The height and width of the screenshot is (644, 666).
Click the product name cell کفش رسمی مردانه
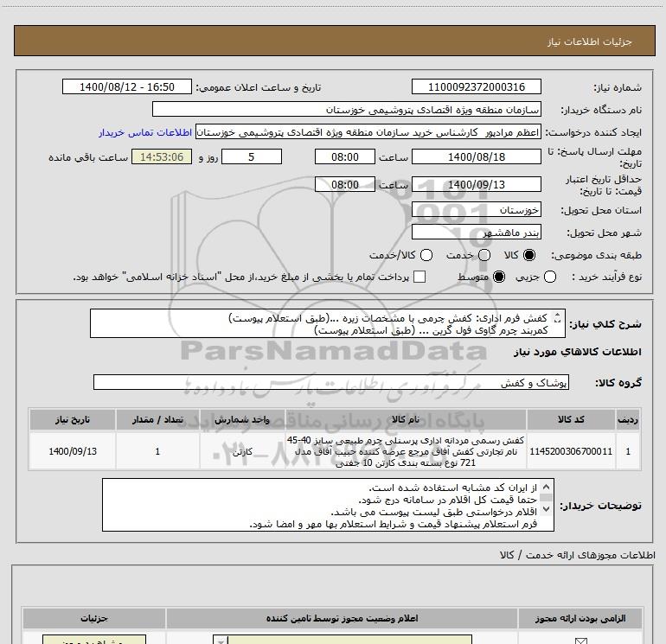click(406, 451)
